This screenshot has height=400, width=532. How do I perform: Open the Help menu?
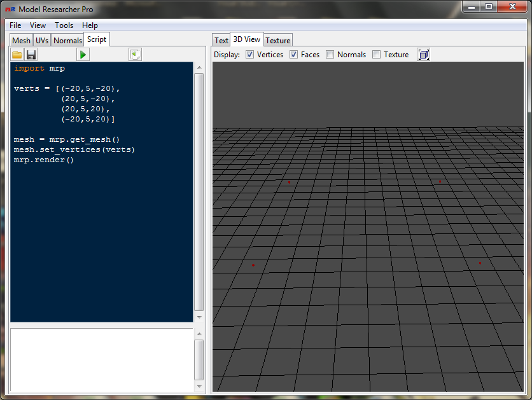(x=90, y=25)
